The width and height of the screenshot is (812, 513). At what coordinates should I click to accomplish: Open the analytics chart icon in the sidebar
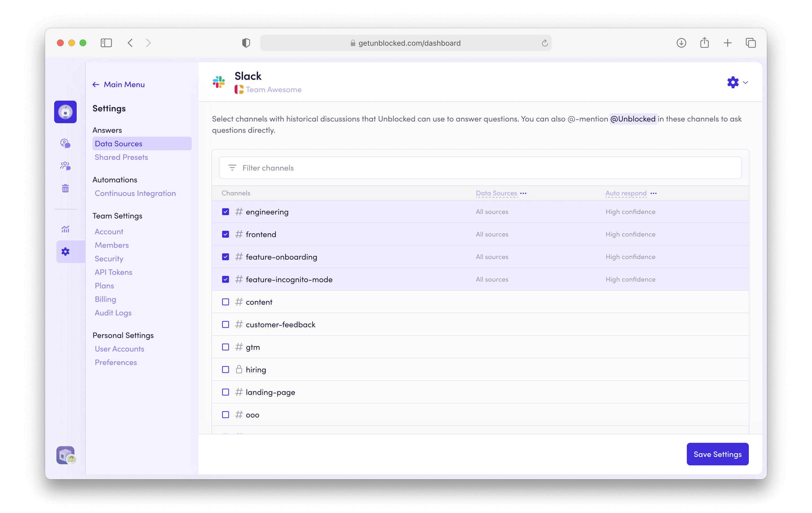tap(65, 229)
